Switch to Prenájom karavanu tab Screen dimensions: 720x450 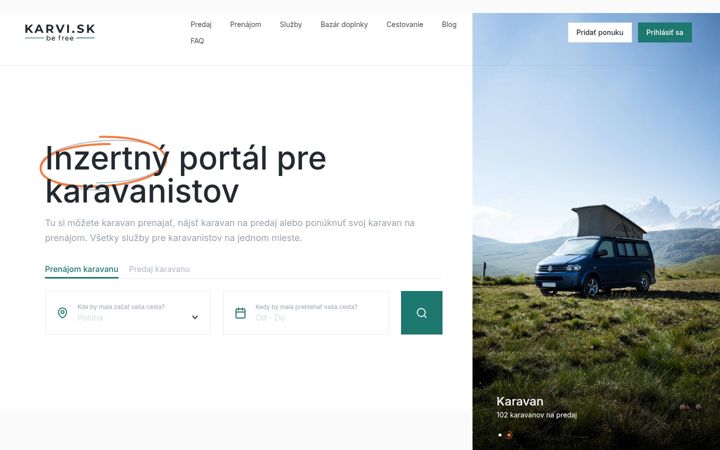tap(81, 269)
